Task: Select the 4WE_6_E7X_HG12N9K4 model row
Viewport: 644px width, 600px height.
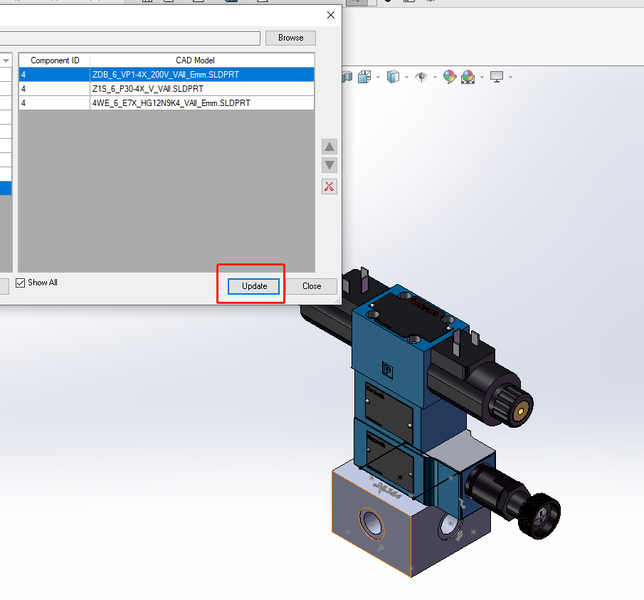Action: (x=167, y=103)
